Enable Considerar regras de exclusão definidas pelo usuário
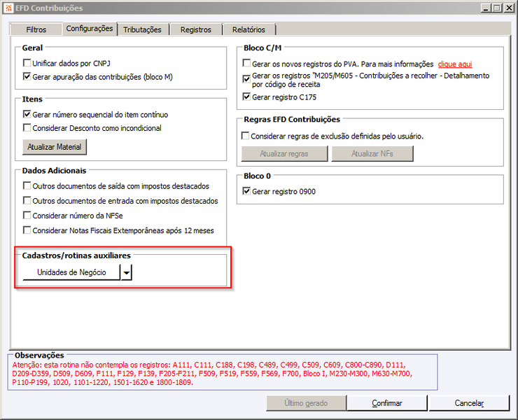The width and height of the screenshot is (518, 420). [x=246, y=136]
